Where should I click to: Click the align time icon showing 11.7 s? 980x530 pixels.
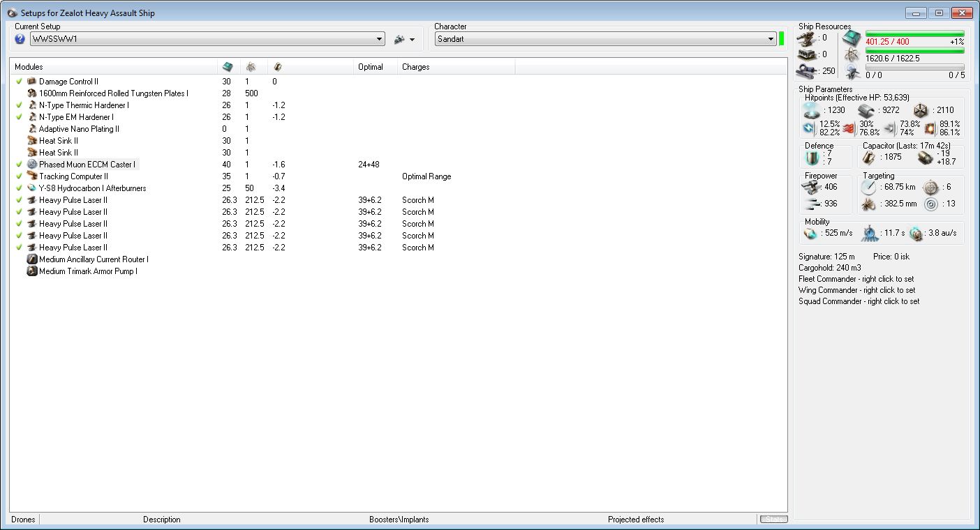(x=869, y=233)
